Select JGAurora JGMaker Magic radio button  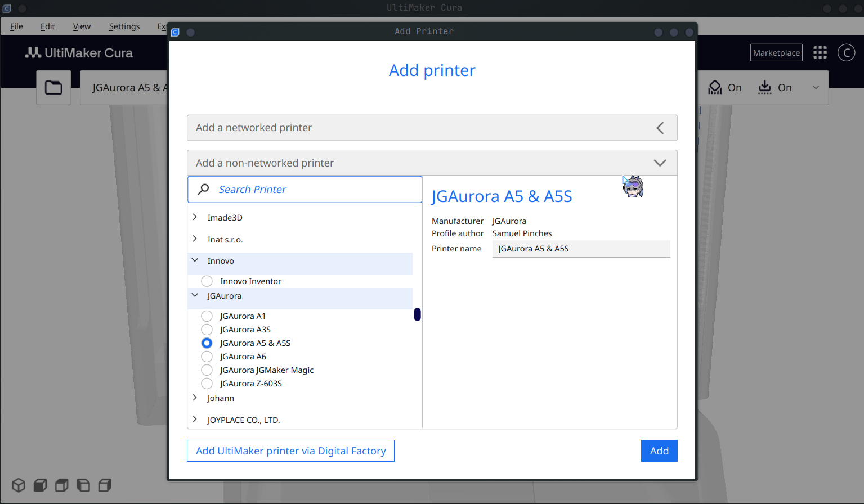(x=207, y=370)
